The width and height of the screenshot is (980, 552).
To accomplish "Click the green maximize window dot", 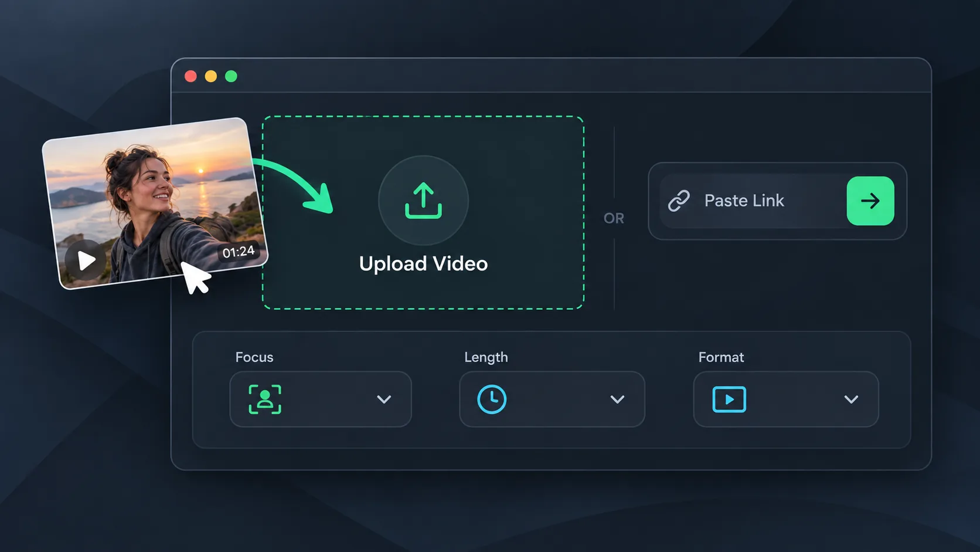I will 231,76.
